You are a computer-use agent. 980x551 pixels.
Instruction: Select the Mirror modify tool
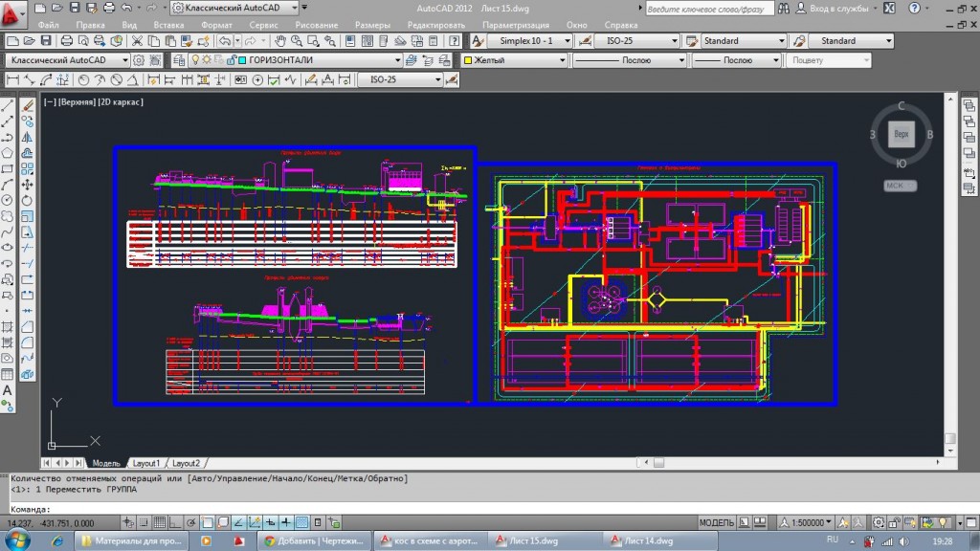pyautogui.click(x=27, y=138)
